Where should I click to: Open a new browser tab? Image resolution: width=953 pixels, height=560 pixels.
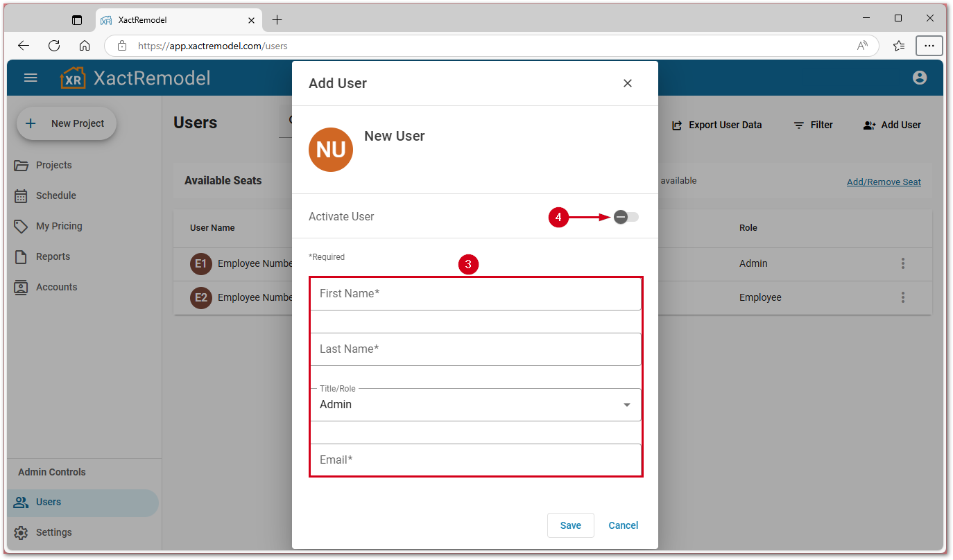point(277,20)
